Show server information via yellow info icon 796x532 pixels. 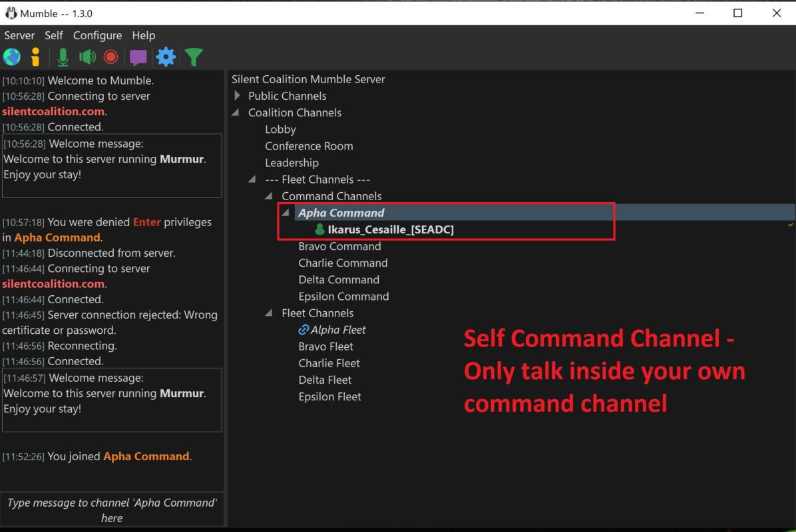click(x=35, y=57)
